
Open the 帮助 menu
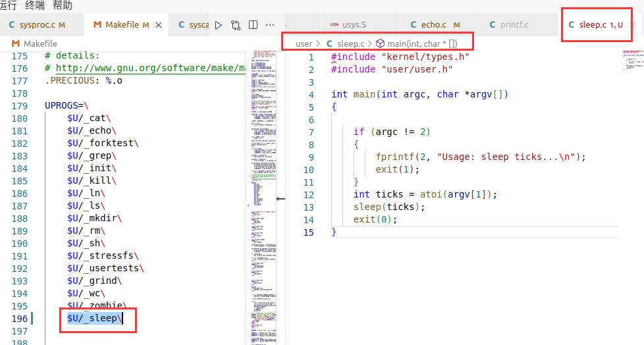pyautogui.click(x=63, y=5)
